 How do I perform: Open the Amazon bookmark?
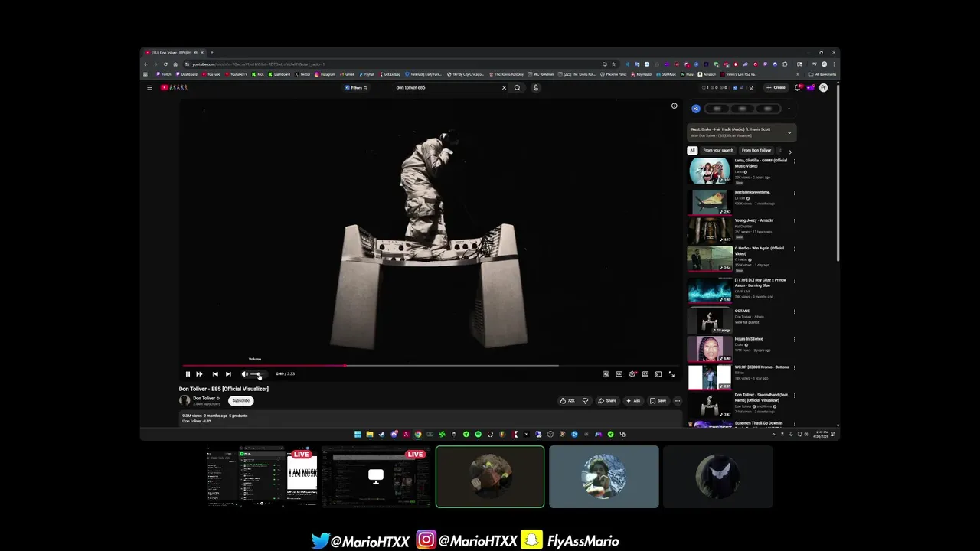point(707,74)
